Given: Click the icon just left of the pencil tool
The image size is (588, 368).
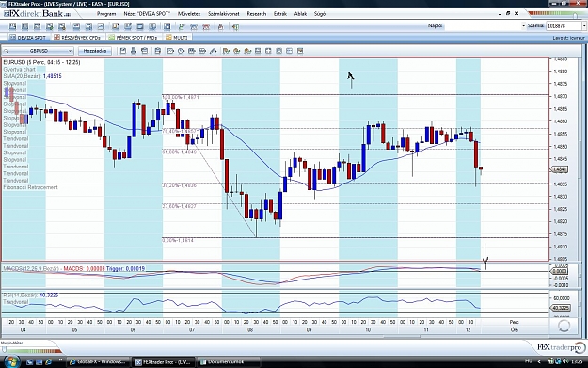Looking at the screenshot, I should pyautogui.click(x=202, y=51).
